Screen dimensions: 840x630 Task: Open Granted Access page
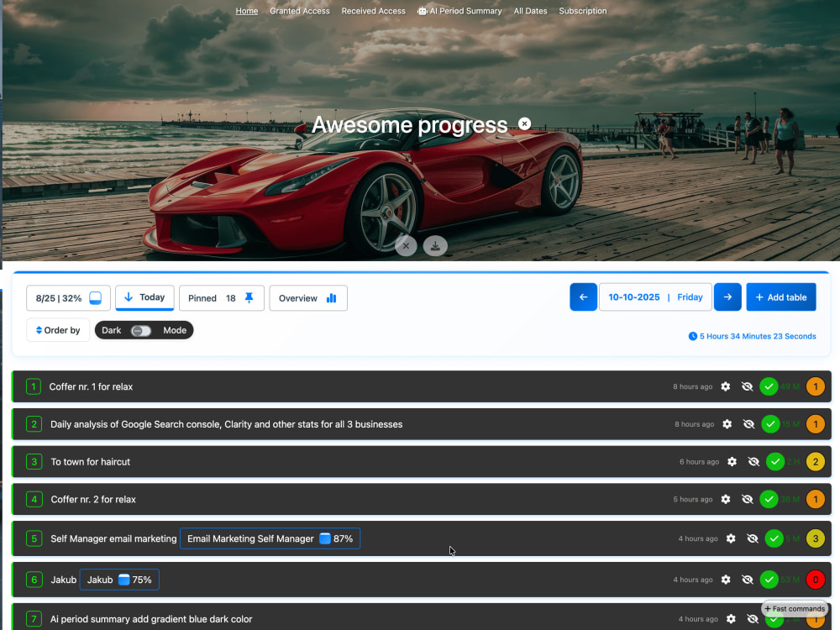300,11
